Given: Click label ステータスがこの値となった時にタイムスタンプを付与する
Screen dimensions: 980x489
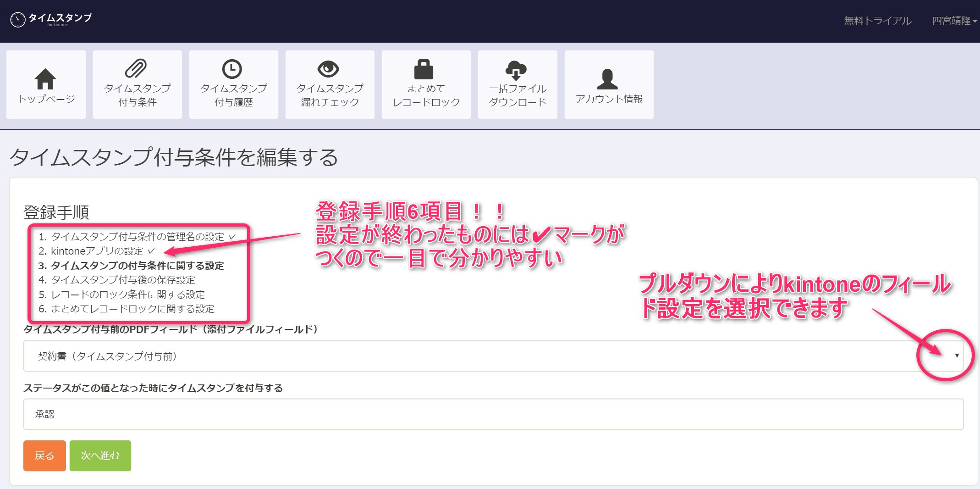Looking at the screenshot, I should [x=153, y=388].
